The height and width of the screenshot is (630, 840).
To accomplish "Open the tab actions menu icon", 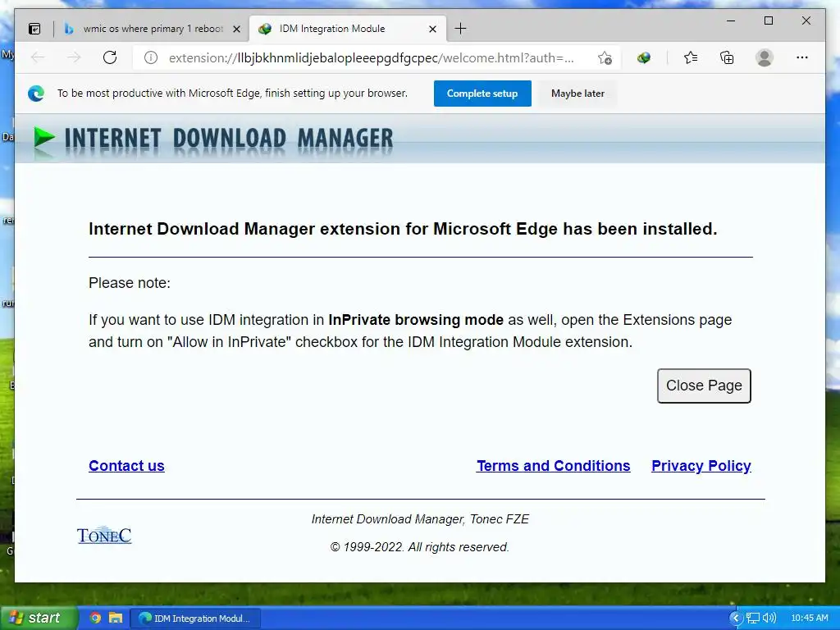I will coord(34,29).
